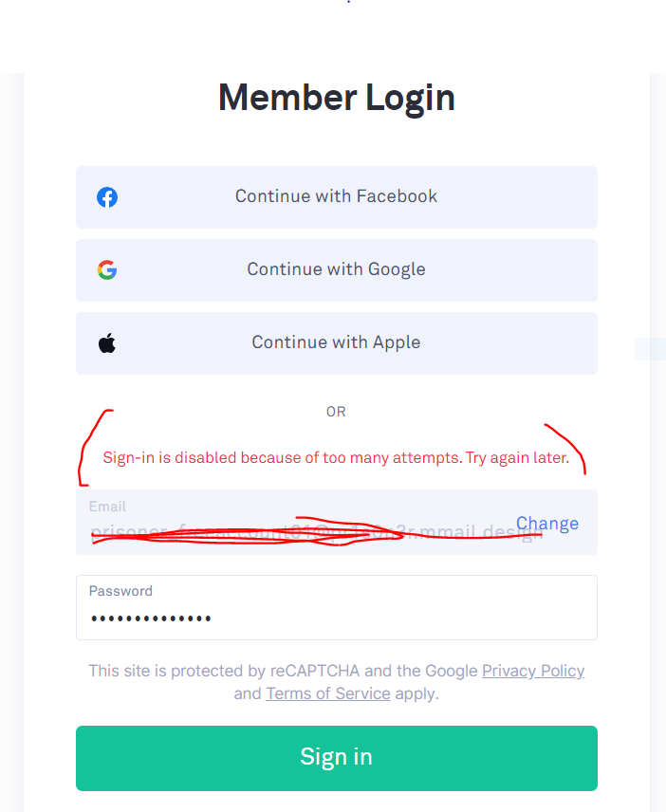This screenshot has height=812, width=666.
Task: Click the OR divider text
Action: (336, 412)
